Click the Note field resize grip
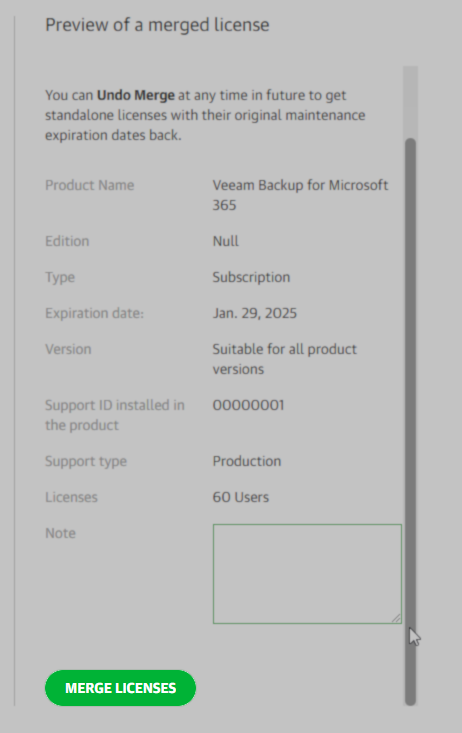Screen dimensions: 462x733 (x=396, y=618)
